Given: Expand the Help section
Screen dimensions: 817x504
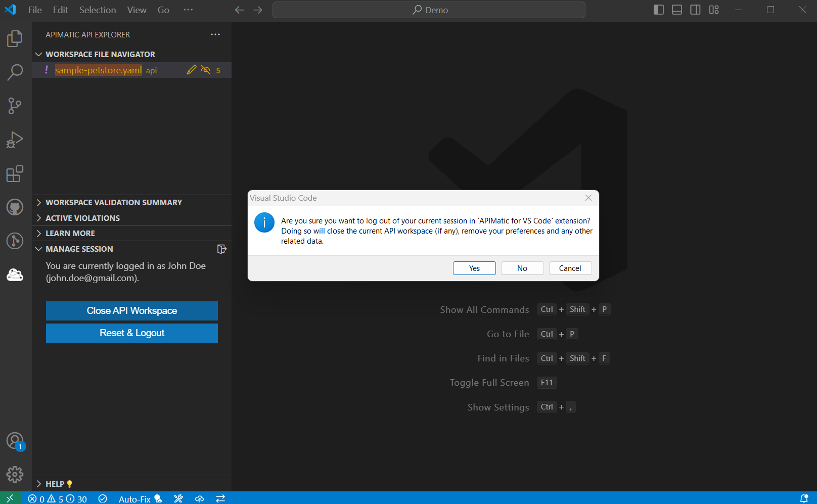Looking at the screenshot, I should (131, 484).
